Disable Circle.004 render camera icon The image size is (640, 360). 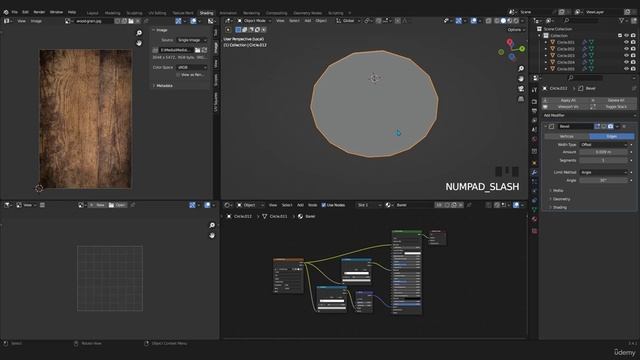[633, 62]
